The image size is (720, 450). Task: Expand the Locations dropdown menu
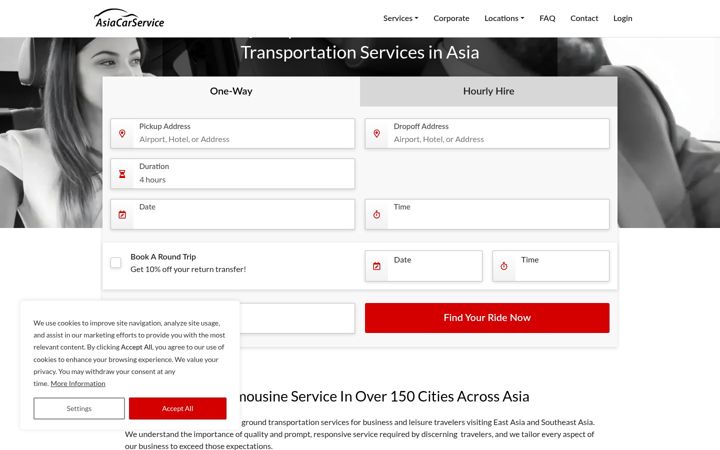coord(504,18)
